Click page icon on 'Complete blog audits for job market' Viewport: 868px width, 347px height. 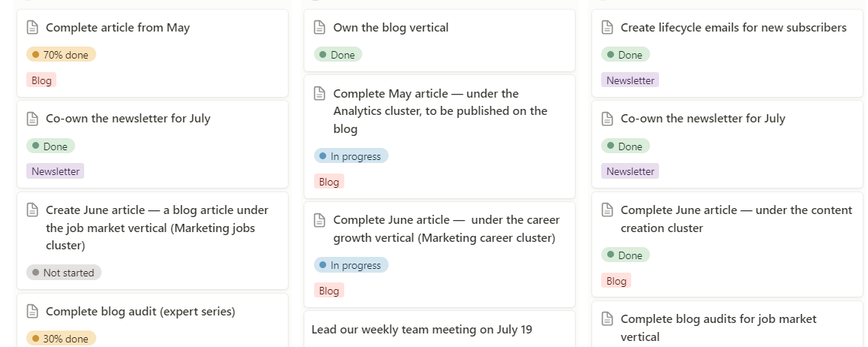coord(607,319)
